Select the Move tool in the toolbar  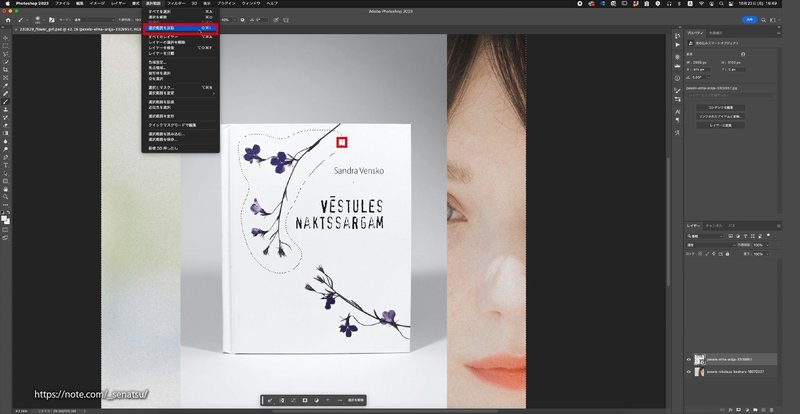6,38
